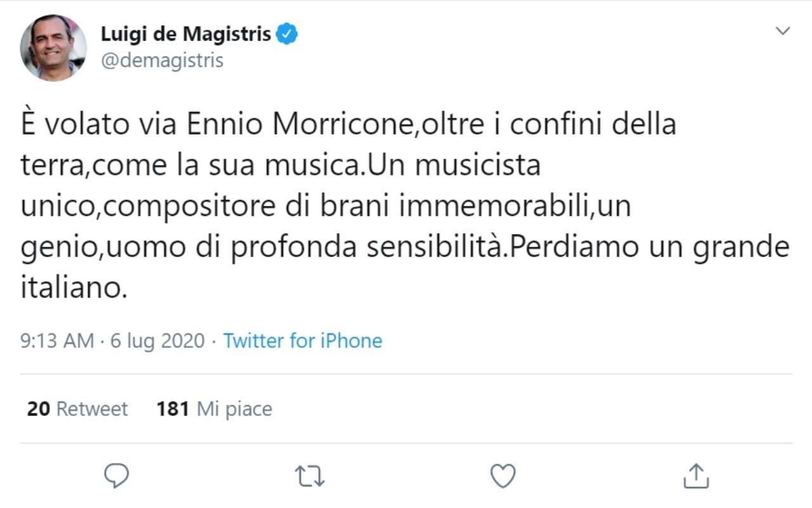The height and width of the screenshot is (508, 812).
Task: Open the @demagistris handle link
Action: (x=162, y=60)
